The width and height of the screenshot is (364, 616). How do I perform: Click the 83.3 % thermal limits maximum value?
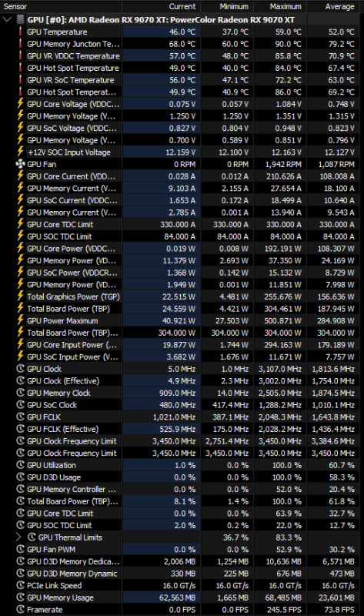pyautogui.click(x=289, y=537)
